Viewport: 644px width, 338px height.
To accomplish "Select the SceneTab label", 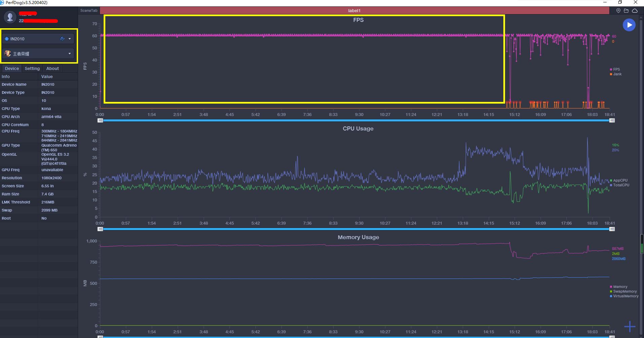I will tap(89, 10).
